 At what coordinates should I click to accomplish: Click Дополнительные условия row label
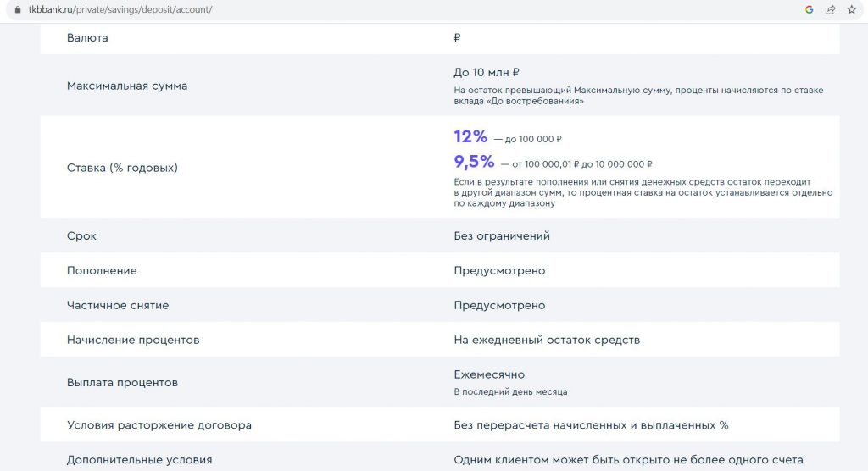coord(140,460)
